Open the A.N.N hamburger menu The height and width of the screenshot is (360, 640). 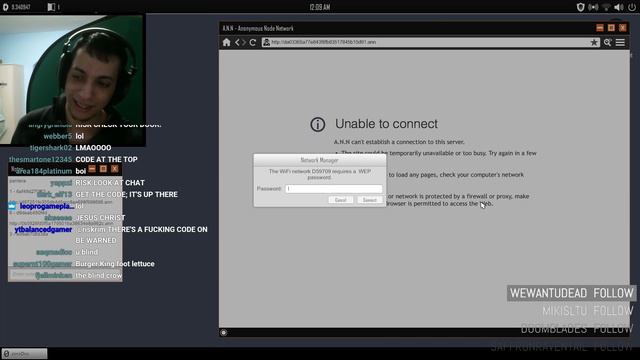620,42
